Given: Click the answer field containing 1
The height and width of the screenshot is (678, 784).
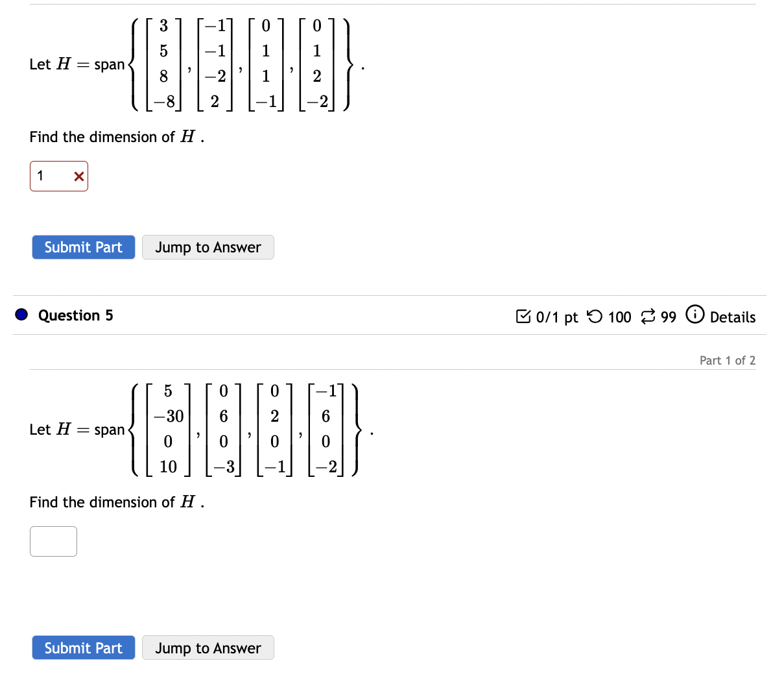Looking at the screenshot, I should (x=59, y=176).
